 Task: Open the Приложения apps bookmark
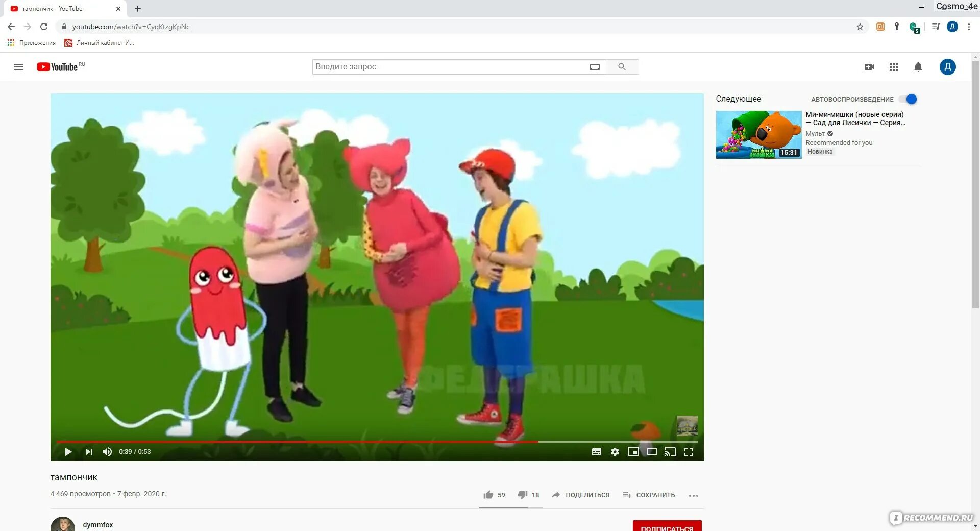pos(32,43)
